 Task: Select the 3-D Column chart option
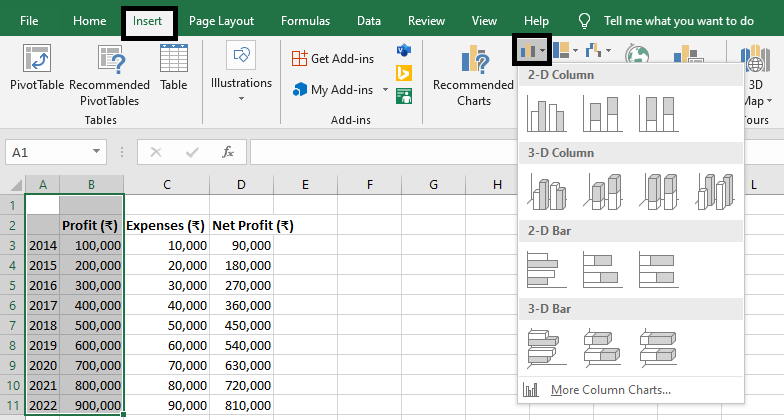[715, 192]
